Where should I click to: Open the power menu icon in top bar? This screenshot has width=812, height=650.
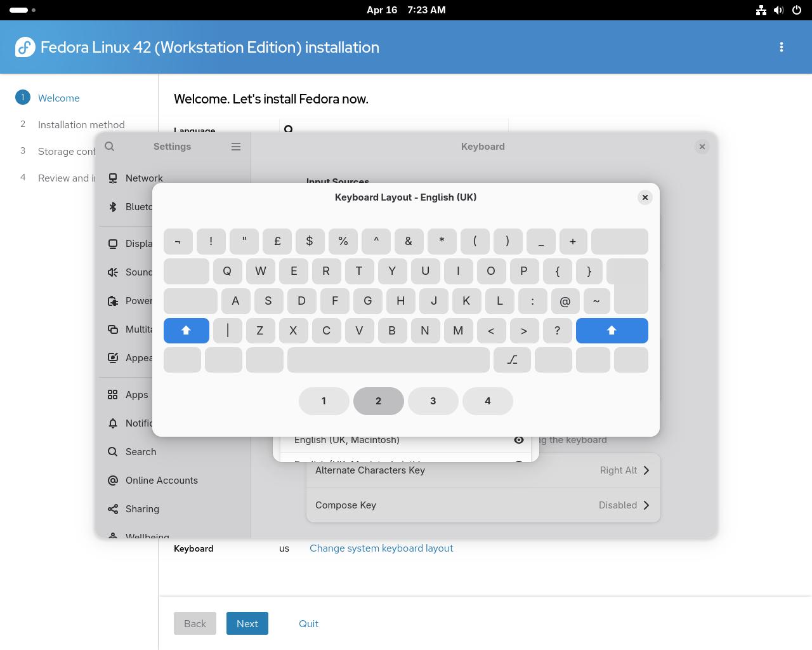[x=797, y=10]
